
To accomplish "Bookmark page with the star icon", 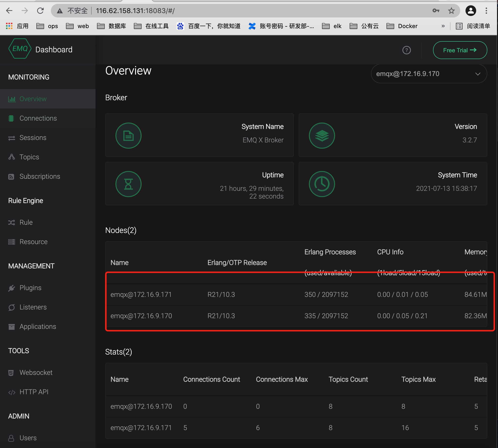I will point(451,11).
